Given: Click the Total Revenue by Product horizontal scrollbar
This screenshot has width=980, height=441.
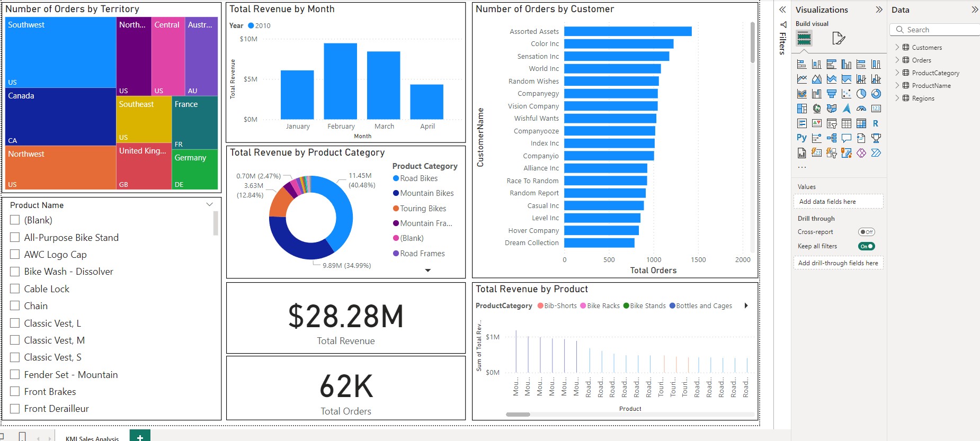Looking at the screenshot, I should pos(518,415).
